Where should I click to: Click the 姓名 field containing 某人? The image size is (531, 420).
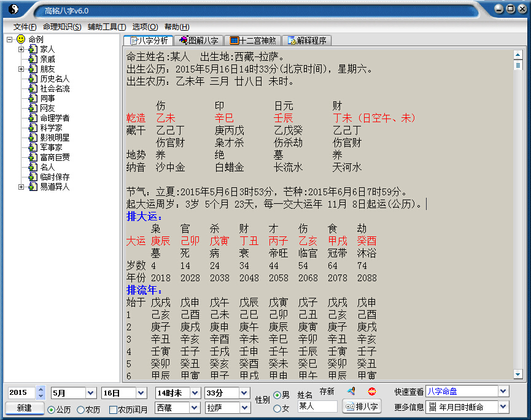tap(317, 406)
